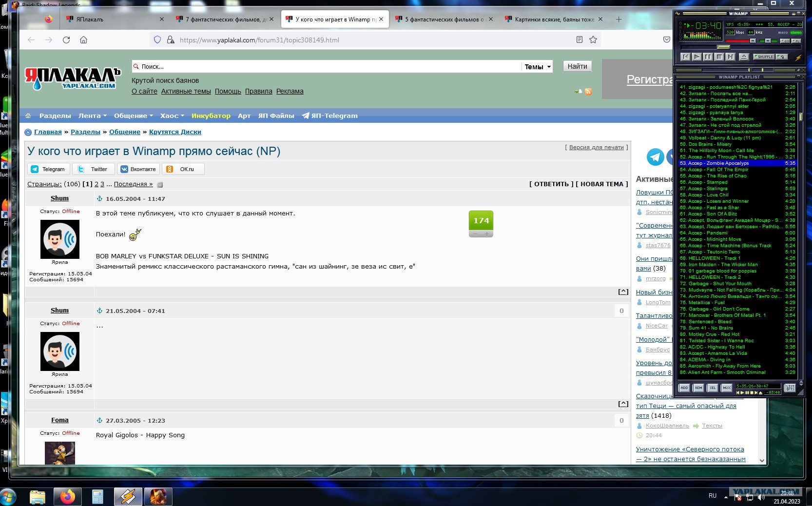The height and width of the screenshot is (506, 812).
Task: Click Winamp's previous track button
Action: [685, 57]
